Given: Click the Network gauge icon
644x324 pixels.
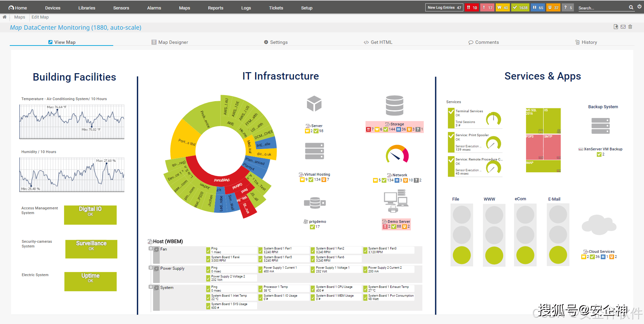Looking at the screenshot, I should tap(397, 154).
